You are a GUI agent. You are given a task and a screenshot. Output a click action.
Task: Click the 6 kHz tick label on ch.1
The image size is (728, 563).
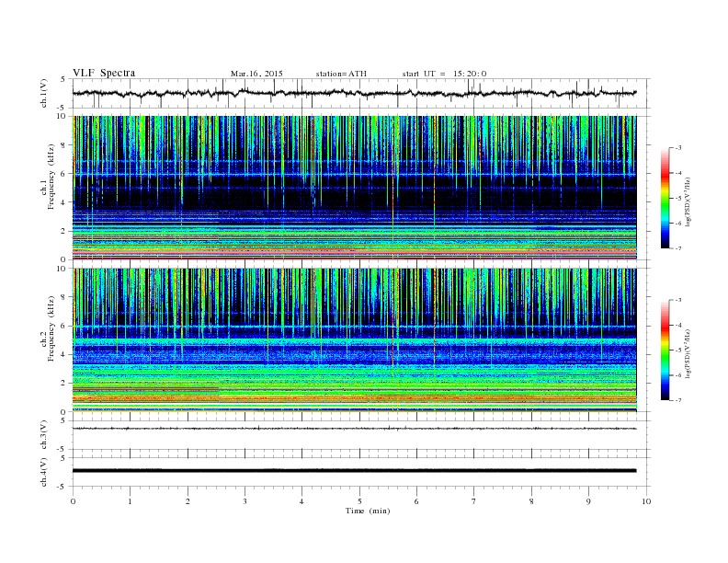[64, 174]
